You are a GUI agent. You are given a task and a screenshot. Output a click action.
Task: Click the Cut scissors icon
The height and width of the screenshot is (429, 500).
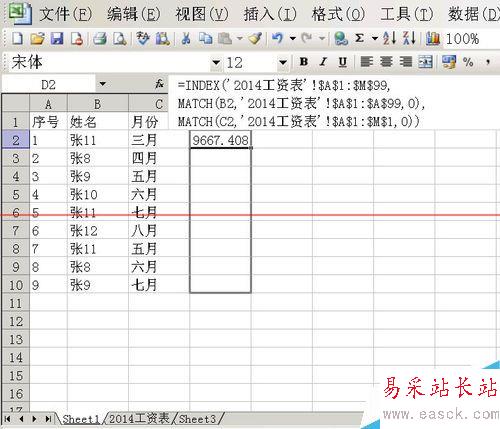tap(186, 39)
